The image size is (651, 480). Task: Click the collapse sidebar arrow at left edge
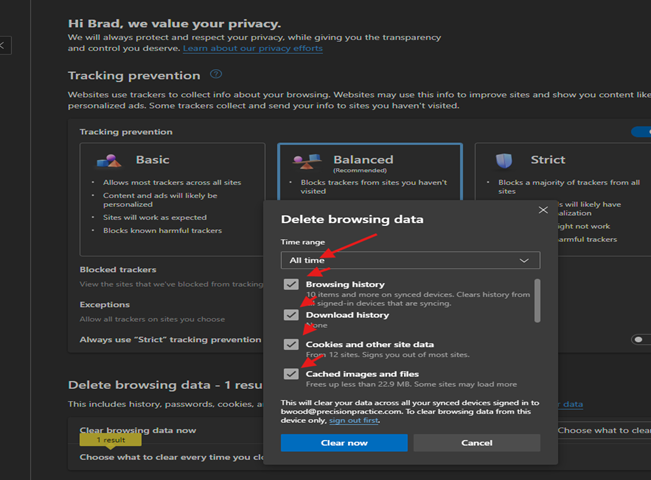[4, 45]
